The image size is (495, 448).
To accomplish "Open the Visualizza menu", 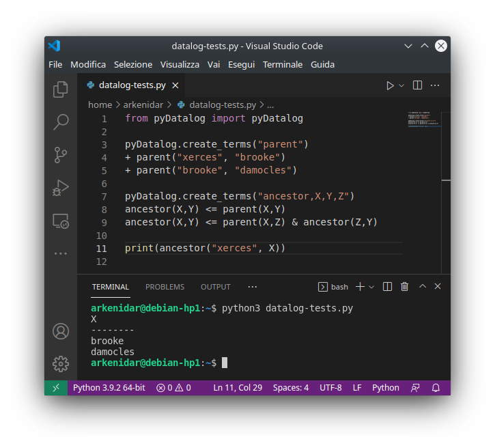I will [x=180, y=64].
